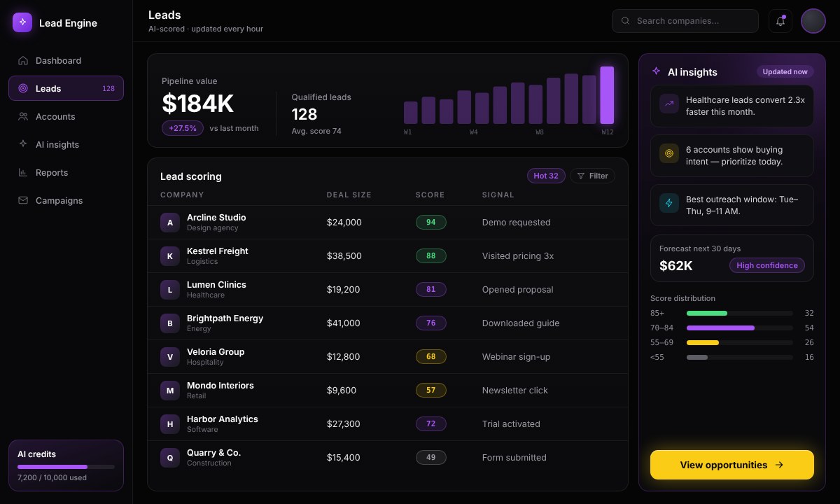Viewport: 840px width, 504px height.
Task: Click the score 68 badge for Veloria Group
Action: point(431,357)
